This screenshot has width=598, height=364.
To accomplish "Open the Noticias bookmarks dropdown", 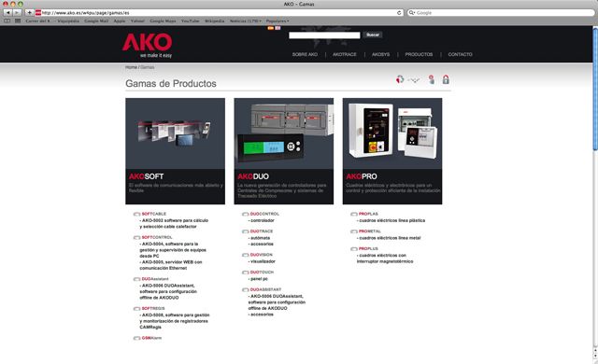I will (x=245, y=21).
